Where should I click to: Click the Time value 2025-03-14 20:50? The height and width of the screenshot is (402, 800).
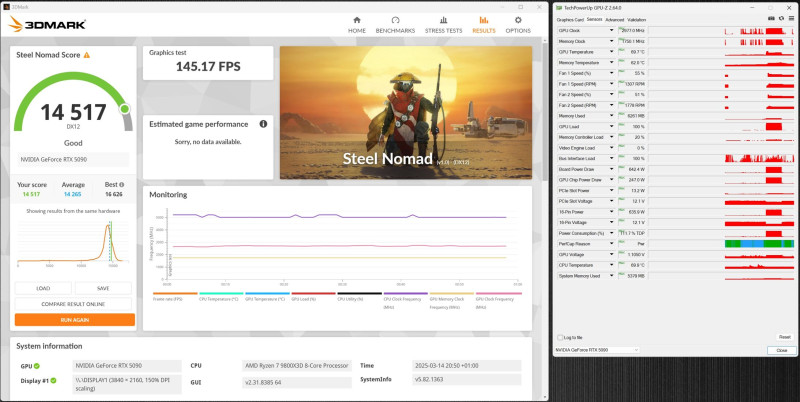tap(467, 366)
